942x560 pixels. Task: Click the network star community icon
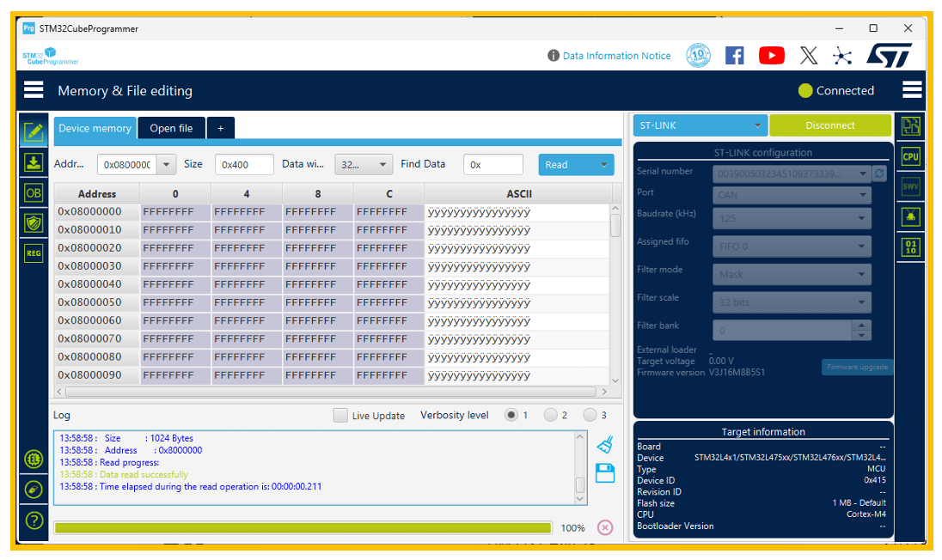click(842, 56)
